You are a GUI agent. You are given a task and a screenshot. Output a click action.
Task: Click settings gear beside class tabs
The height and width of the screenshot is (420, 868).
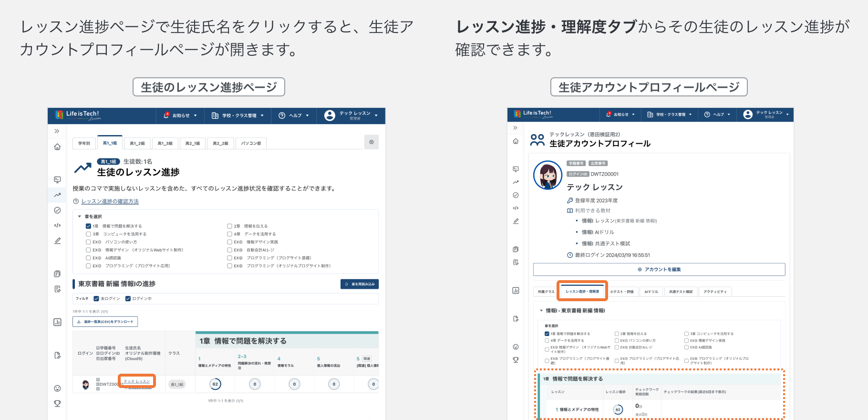coord(372,142)
